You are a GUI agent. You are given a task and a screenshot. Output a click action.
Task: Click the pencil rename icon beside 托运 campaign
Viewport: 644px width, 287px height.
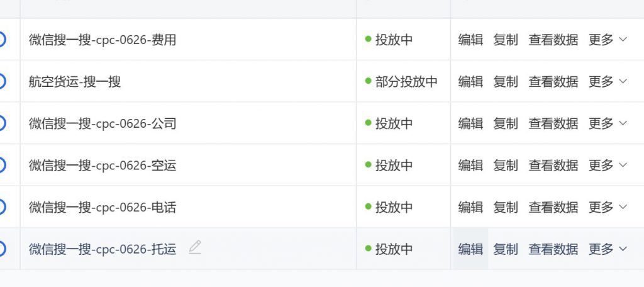195,247
